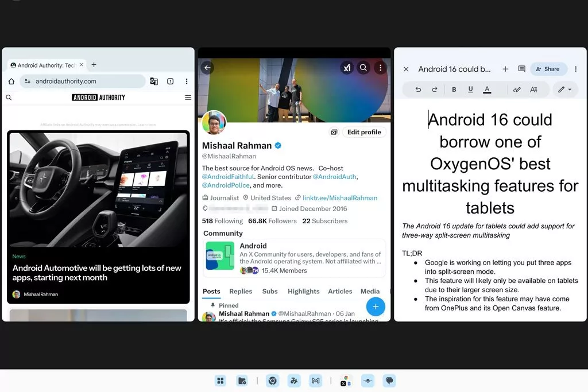Screen dimensions: 588x392
Task: Open the saved three-app group in taskbar
Action: coord(346,381)
